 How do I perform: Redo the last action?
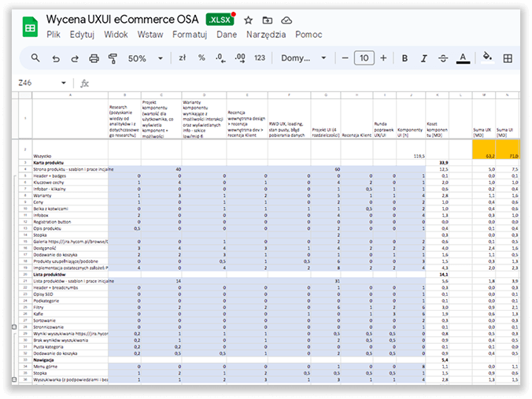click(x=75, y=58)
